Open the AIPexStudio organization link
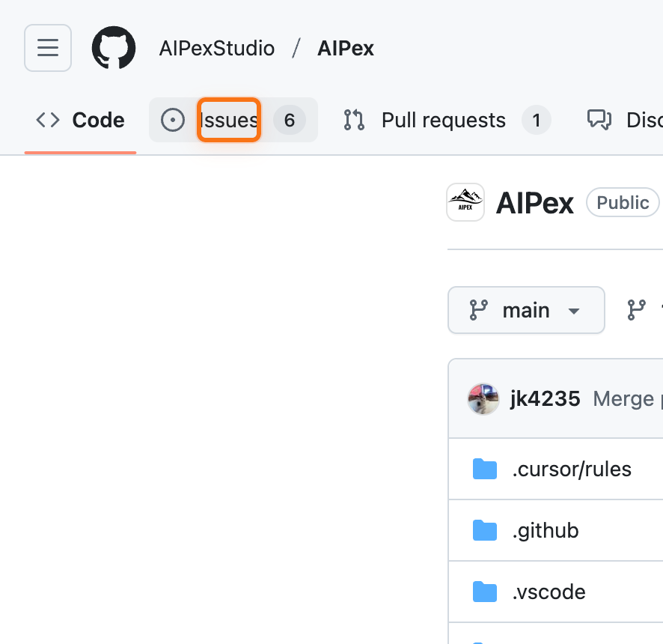Screen dimensions: 663x644 [217, 49]
